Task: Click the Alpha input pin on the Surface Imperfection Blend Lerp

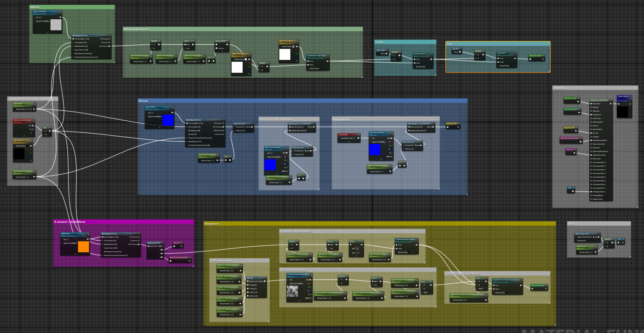Action: coord(477,289)
